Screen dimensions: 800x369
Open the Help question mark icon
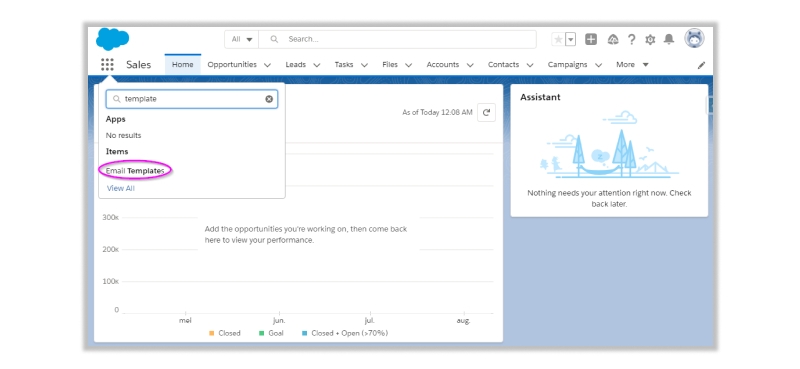point(632,39)
